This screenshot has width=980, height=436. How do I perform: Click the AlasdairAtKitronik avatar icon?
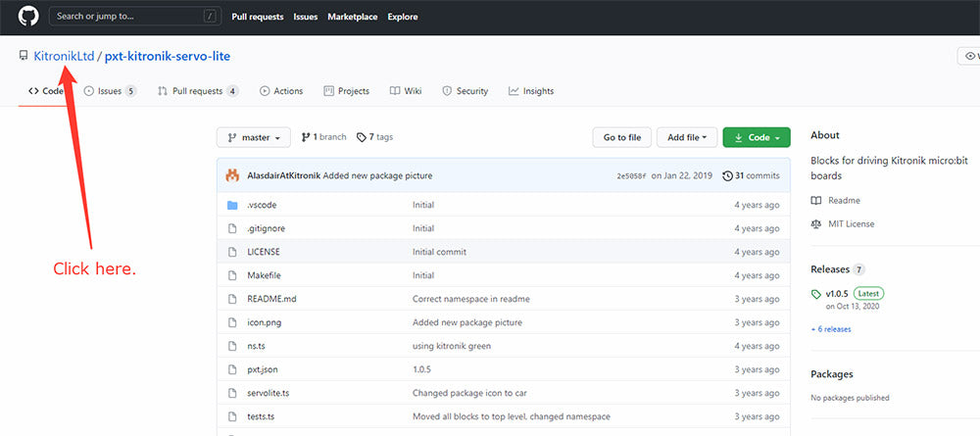(232, 175)
